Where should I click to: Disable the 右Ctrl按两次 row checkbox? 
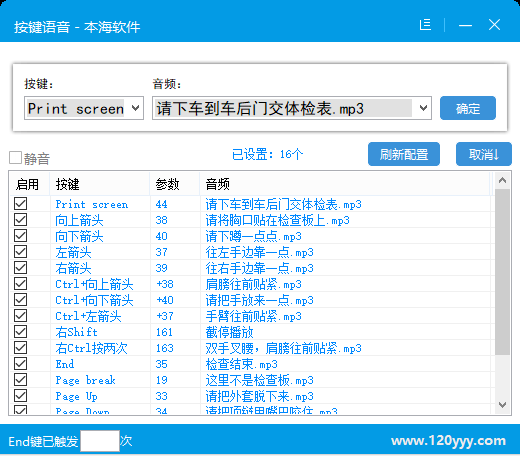[x=20, y=347]
